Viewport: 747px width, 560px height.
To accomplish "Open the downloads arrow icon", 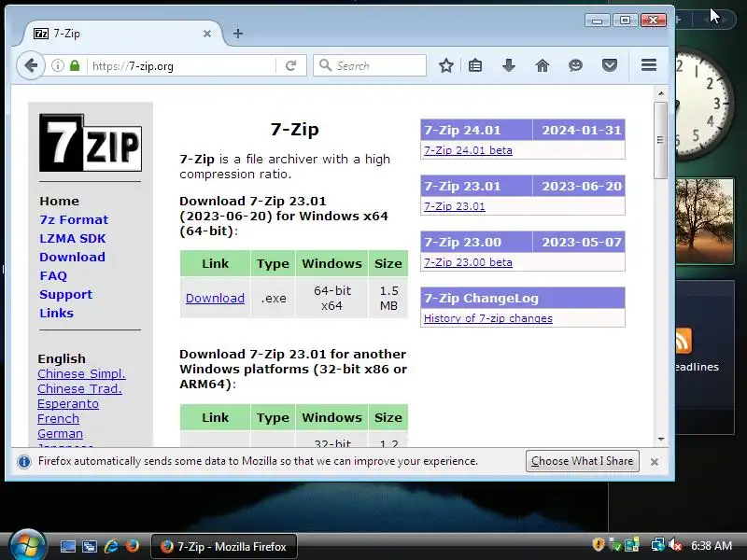I will click(509, 65).
